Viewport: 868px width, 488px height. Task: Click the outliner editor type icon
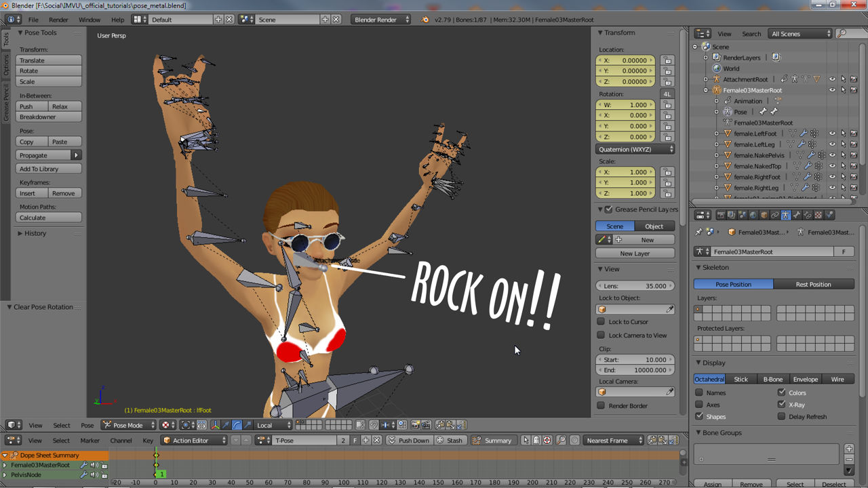[x=703, y=33]
